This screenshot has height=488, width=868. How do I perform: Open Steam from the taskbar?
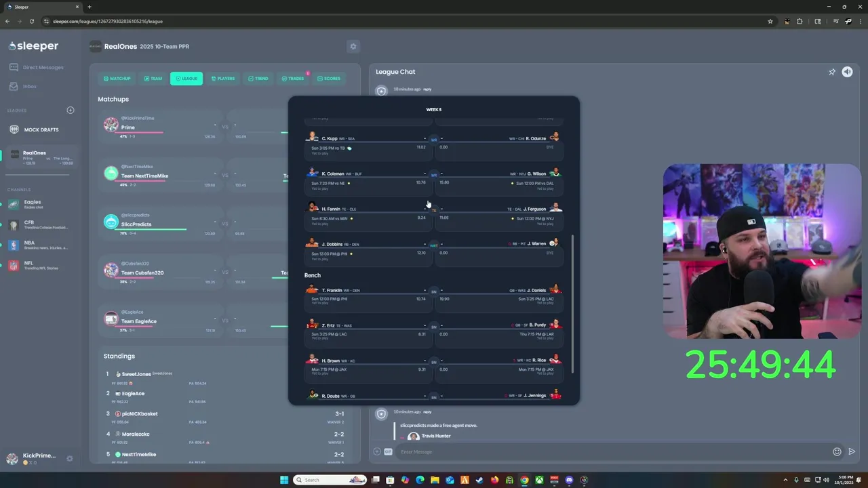pos(479,480)
